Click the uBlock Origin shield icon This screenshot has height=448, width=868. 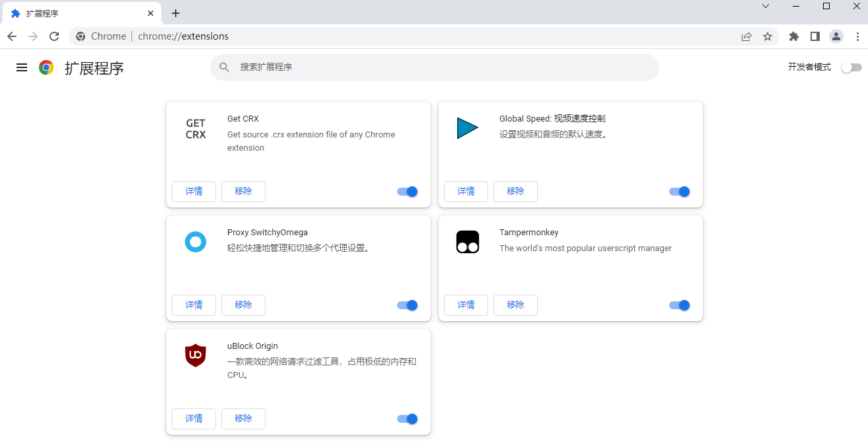pyautogui.click(x=196, y=355)
